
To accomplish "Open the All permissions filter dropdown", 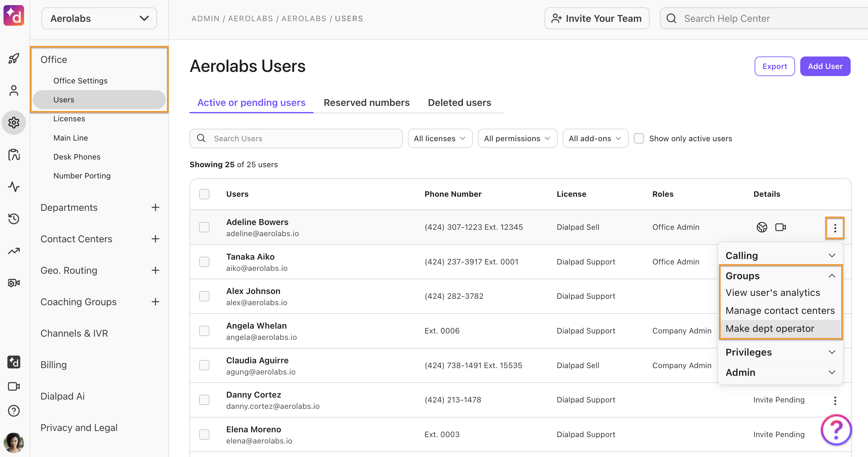I will (x=517, y=138).
